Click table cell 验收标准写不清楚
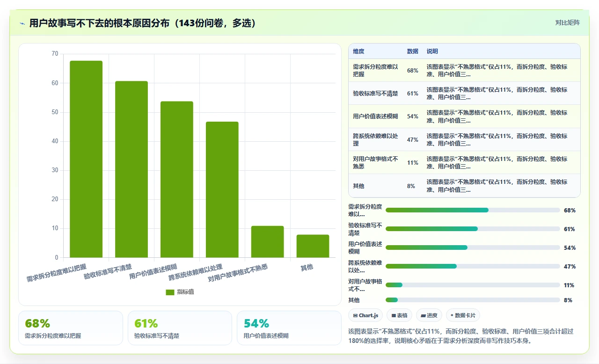This screenshot has width=599, height=364. point(376,93)
